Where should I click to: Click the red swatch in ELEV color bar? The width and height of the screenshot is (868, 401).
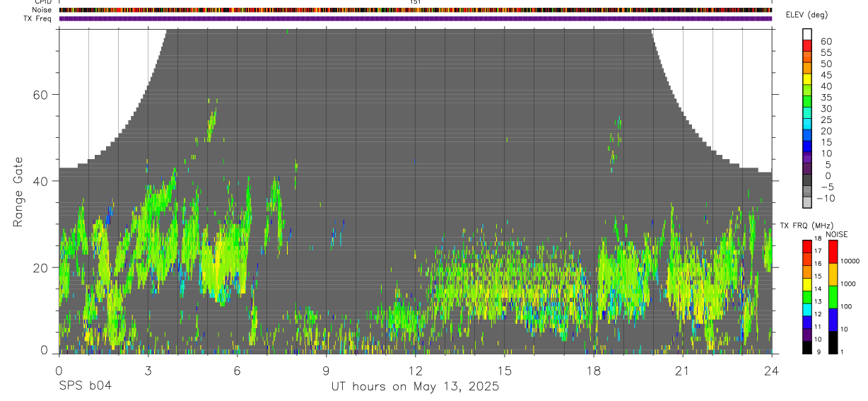[x=807, y=45]
